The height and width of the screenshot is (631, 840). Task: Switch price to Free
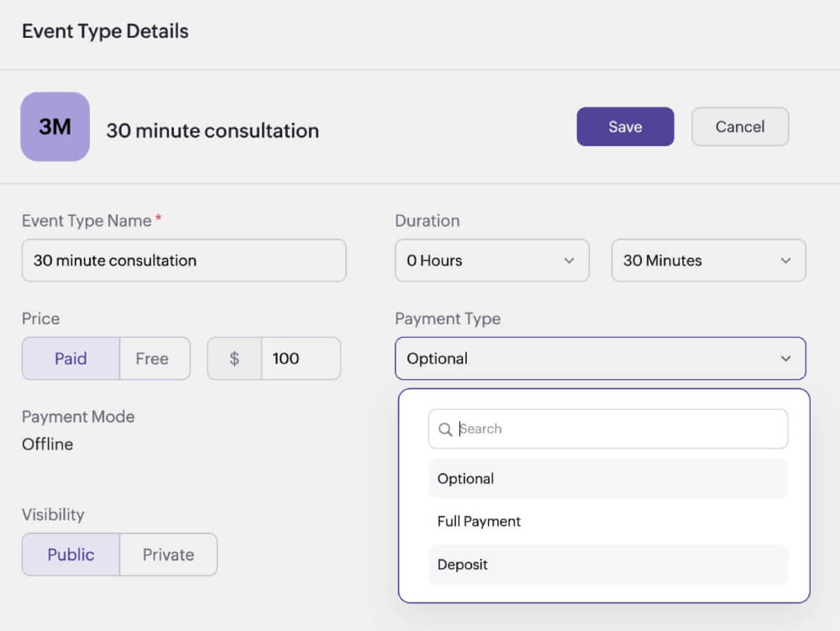coord(152,359)
